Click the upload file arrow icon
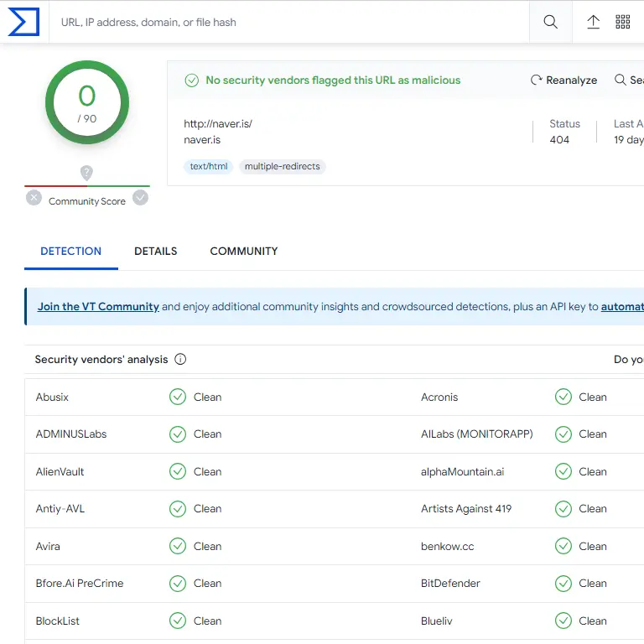This screenshot has height=644, width=644. pos(593,22)
